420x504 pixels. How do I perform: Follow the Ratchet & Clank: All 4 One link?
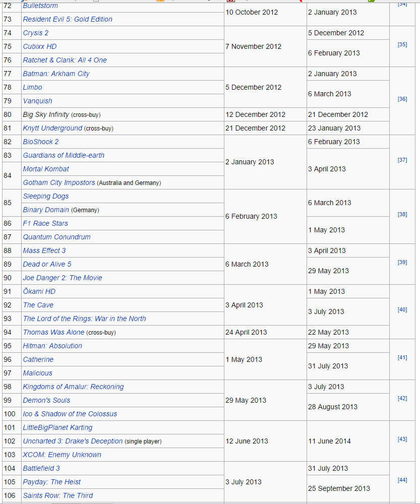pos(65,60)
